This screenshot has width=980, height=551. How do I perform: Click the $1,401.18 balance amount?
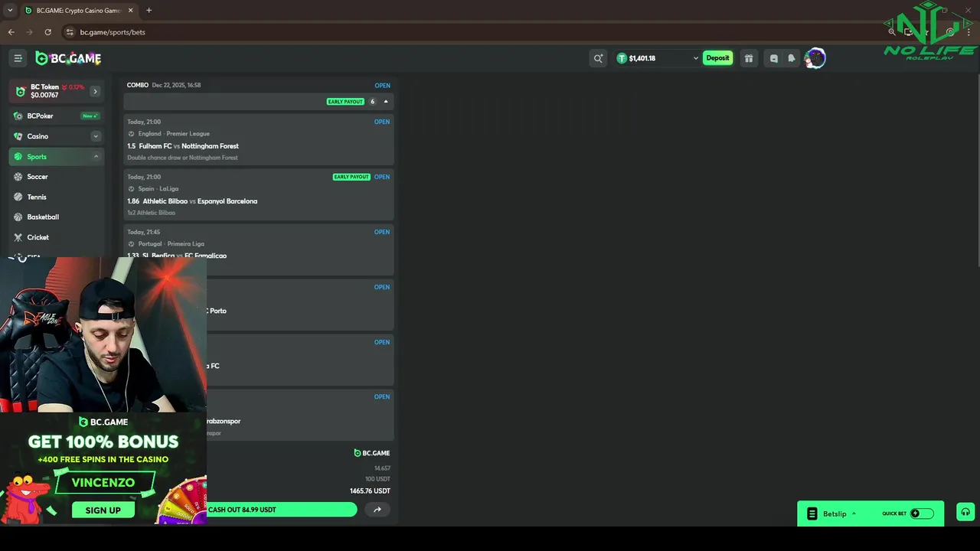click(642, 58)
